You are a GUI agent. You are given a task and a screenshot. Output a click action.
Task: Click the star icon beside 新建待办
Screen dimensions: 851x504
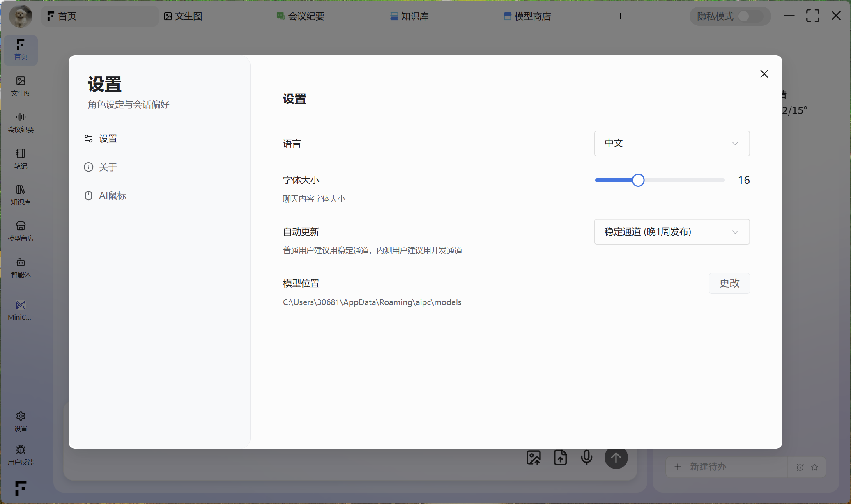[815, 467]
